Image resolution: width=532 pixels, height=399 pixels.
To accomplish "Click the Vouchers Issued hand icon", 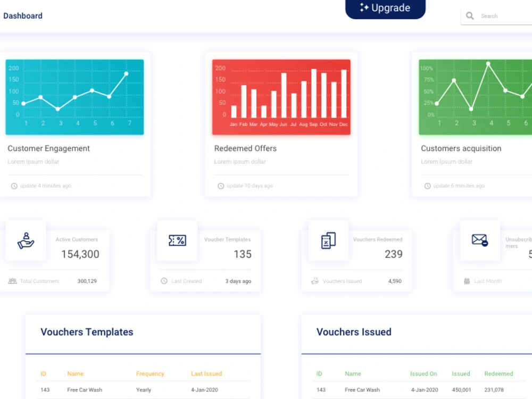I will coord(315,281).
